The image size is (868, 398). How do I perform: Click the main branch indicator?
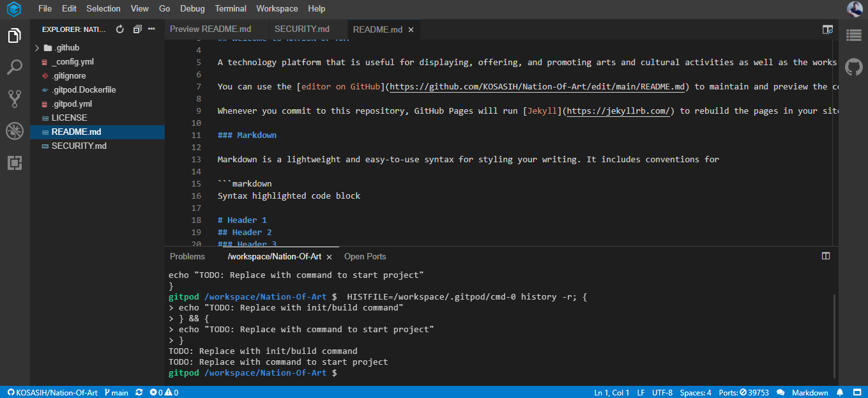[x=116, y=392]
